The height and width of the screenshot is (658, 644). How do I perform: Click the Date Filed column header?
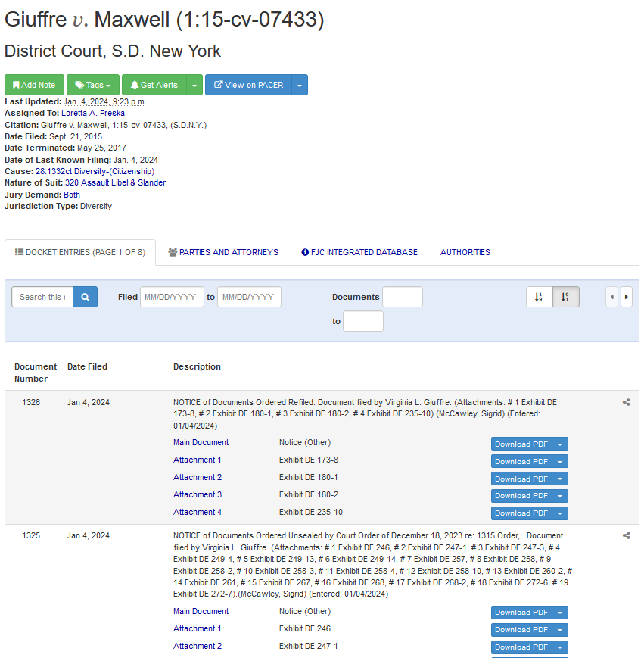click(x=87, y=366)
